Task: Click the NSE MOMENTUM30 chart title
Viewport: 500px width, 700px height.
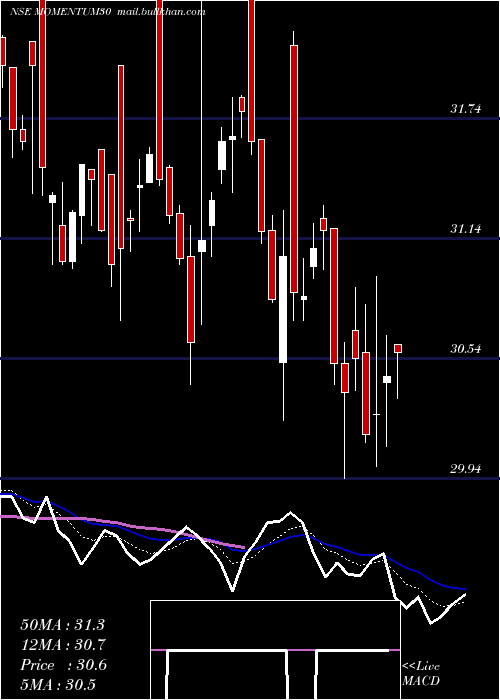Action: coord(61,12)
